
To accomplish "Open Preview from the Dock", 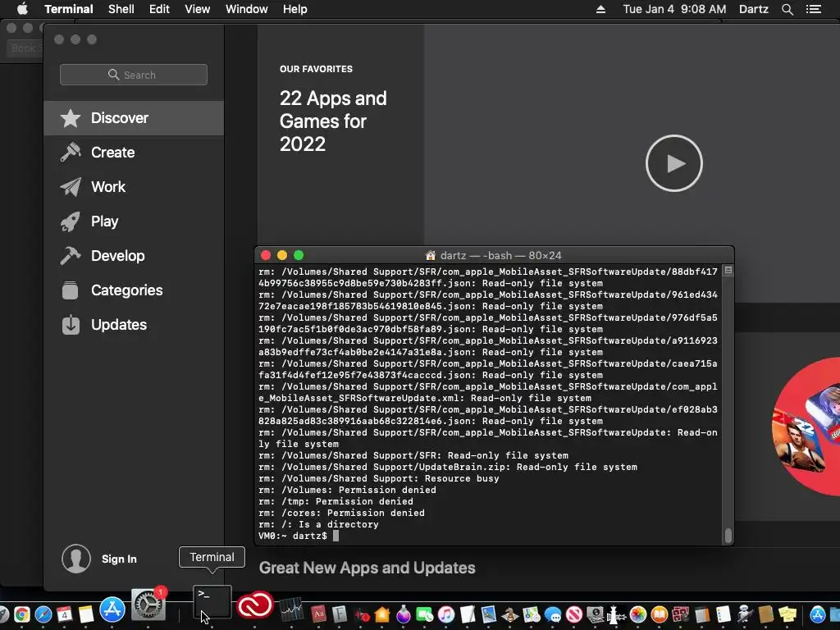I will point(489,614).
